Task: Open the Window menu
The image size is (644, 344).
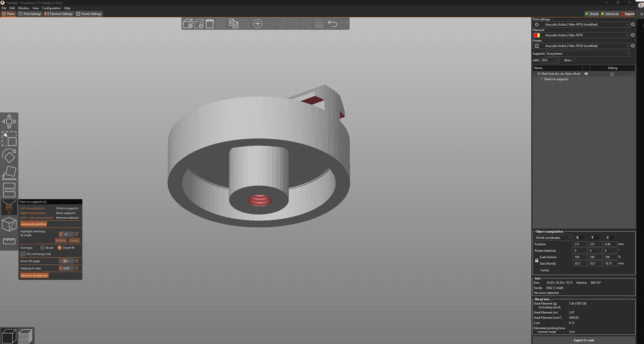Action: pyautogui.click(x=23, y=8)
